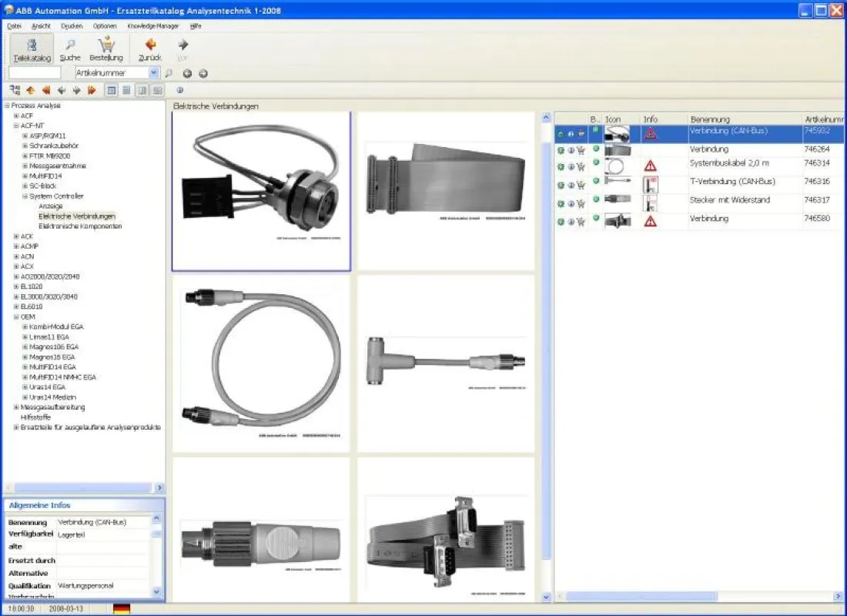The height and width of the screenshot is (616, 847).
Task: Go back with the Zurück arrow
Action: pos(150,49)
